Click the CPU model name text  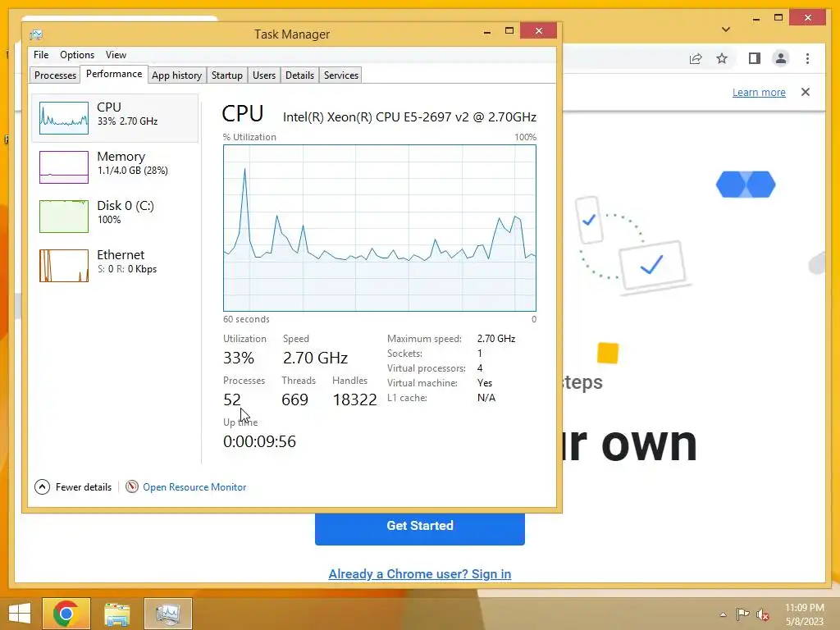pyautogui.click(x=409, y=116)
